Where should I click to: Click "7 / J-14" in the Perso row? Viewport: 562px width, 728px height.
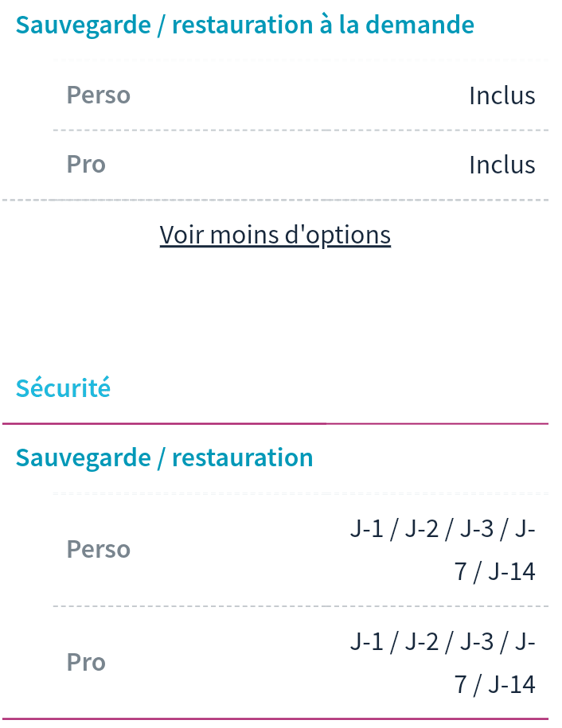[494, 571]
